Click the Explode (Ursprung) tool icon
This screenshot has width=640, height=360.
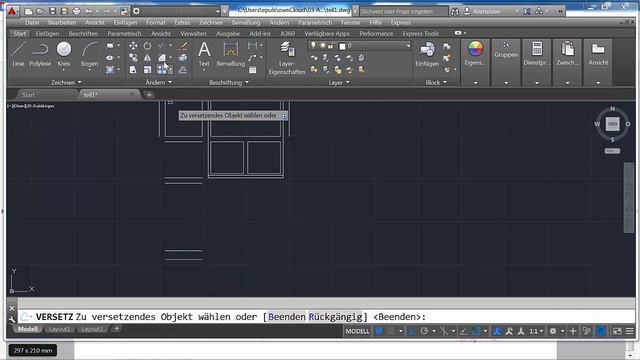183,58
